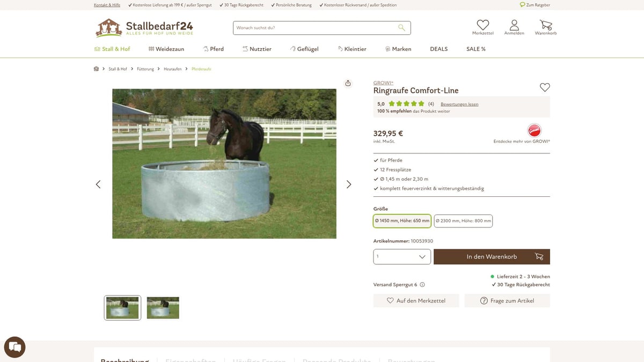This screenshot has height=362, width=644.
Task: Go to home breadcrumb icon
Action: 97,69
